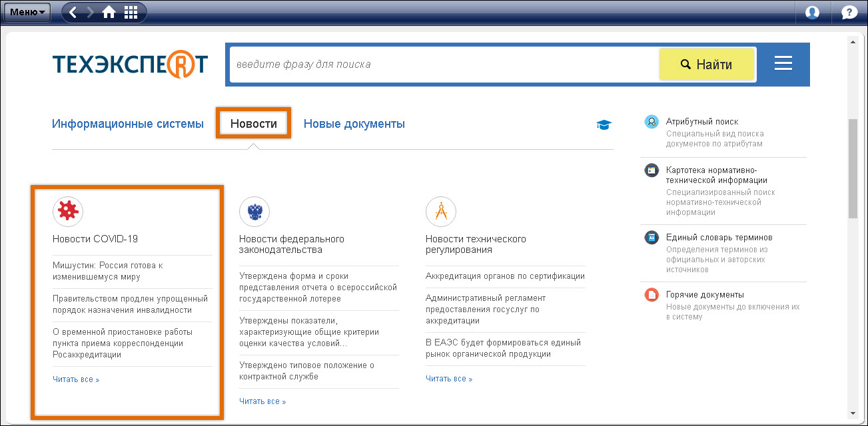Click the vertical scrollbar thumb
Image resolution: width=868 pixels, height=426 pixels.
[853, 168]
